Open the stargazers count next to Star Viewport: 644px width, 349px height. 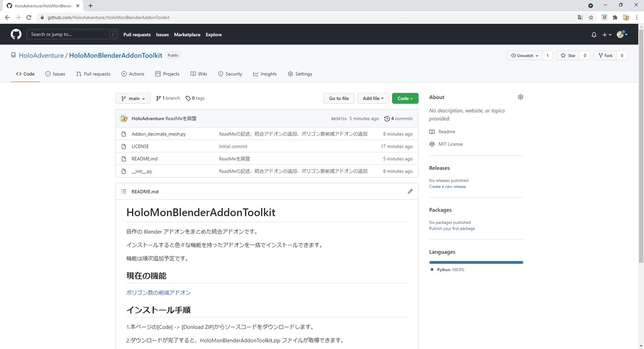[584, 55]
